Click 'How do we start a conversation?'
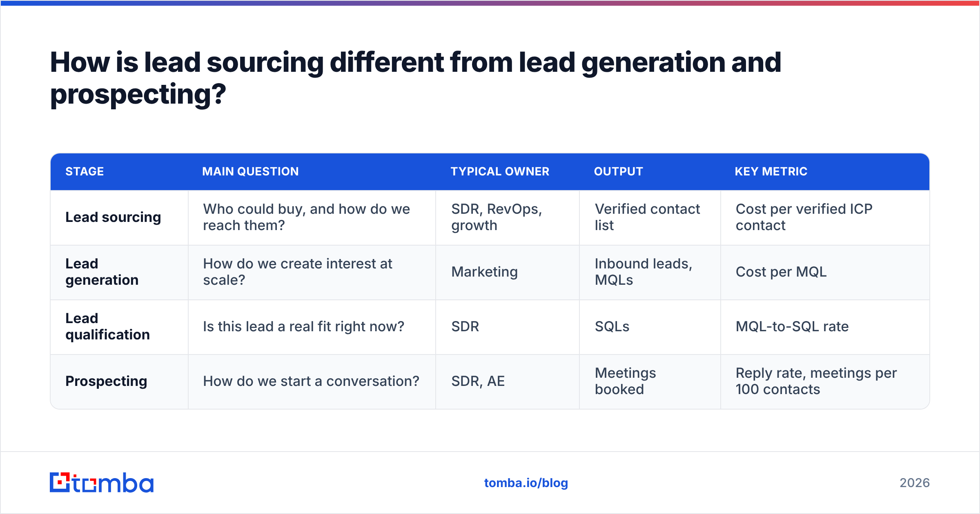 tap(311, 381)
